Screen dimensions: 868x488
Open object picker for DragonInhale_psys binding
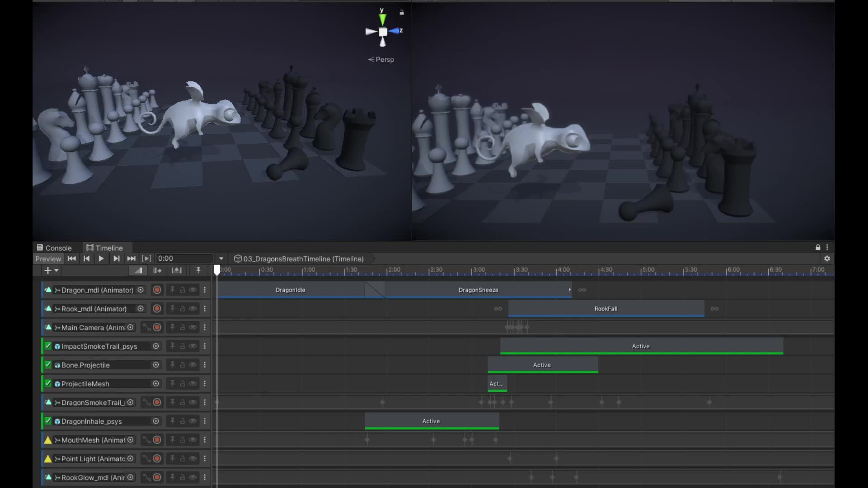(x=156, y=421)
